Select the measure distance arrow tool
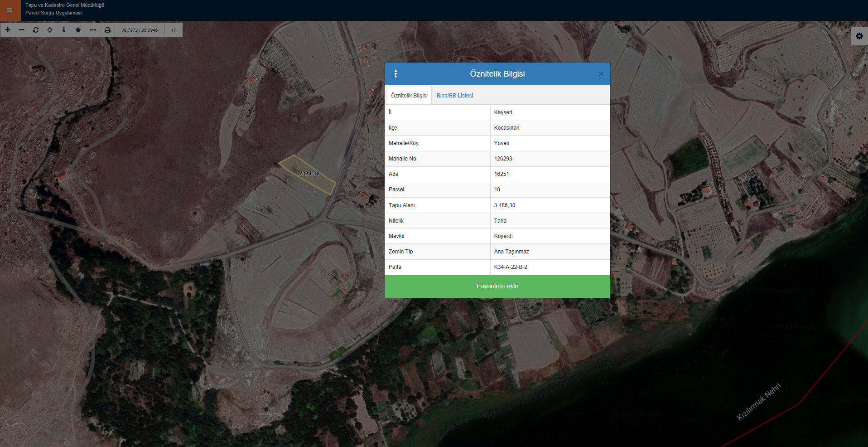 [93, 30]
